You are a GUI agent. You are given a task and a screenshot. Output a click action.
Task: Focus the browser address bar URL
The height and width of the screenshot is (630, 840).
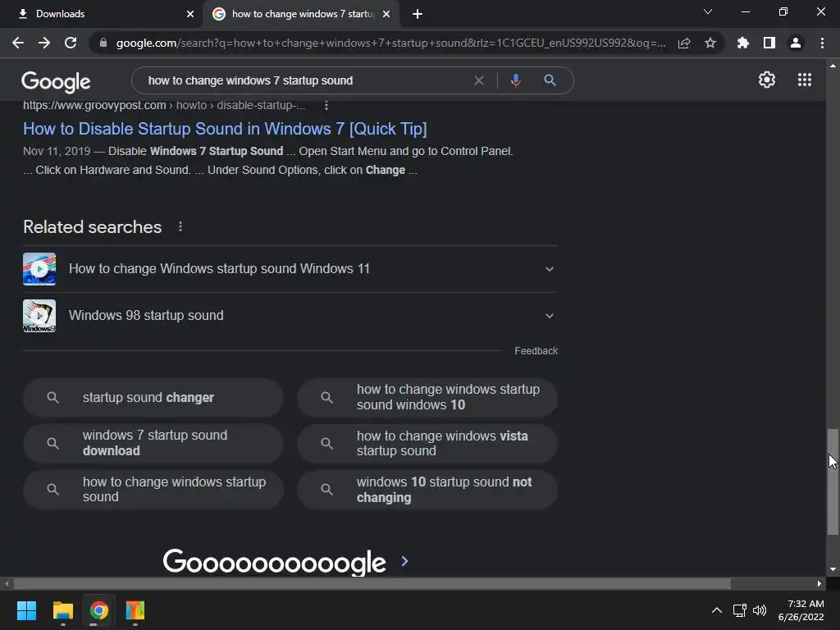coord(391,43)
